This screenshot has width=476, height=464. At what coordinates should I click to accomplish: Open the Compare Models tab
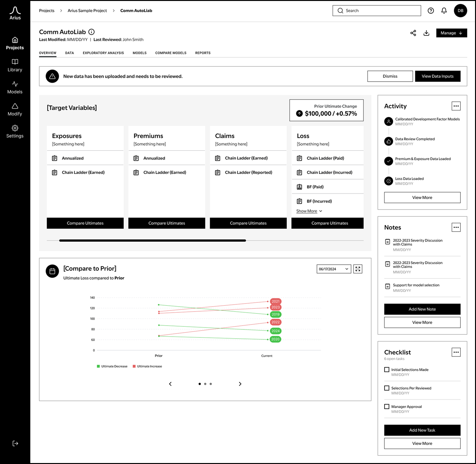click(171, 53)
